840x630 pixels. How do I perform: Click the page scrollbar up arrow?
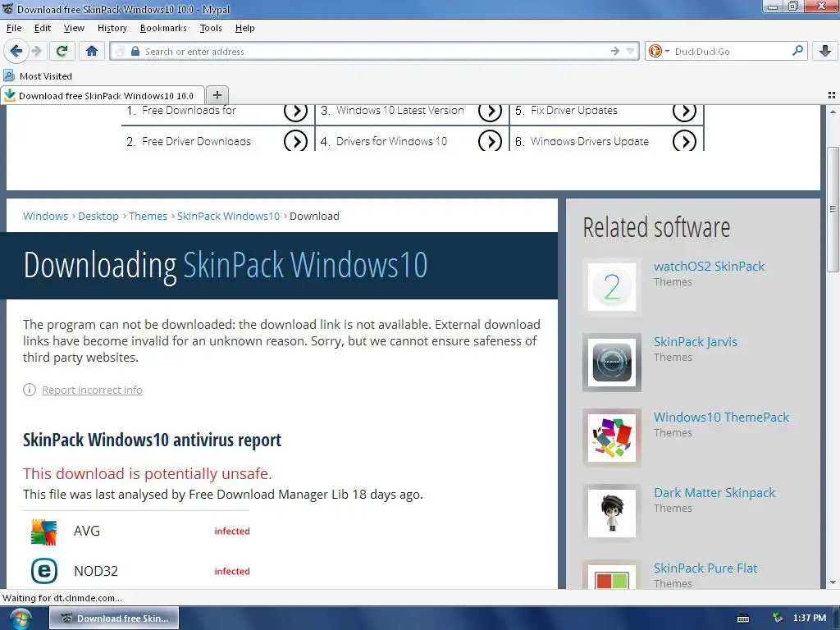833,112
